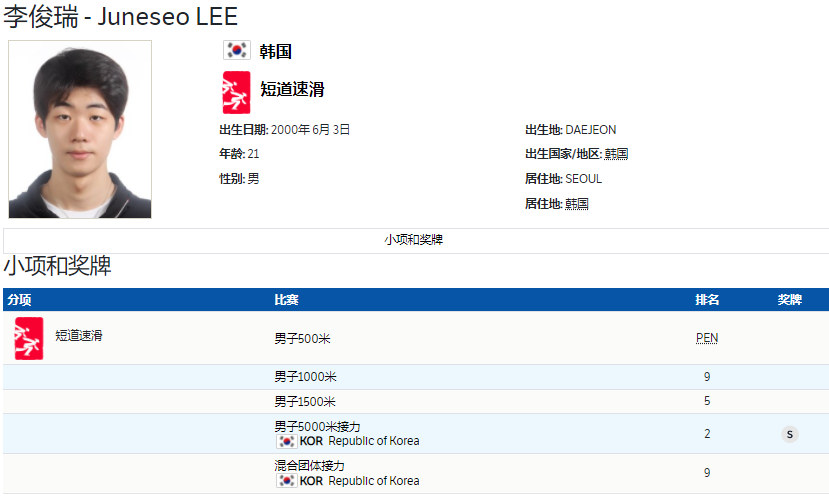Image resolution: width=829 pixels, height=500 pixels.
Task: Click the PEN ranking abbreviation
Action: [707, 338]
